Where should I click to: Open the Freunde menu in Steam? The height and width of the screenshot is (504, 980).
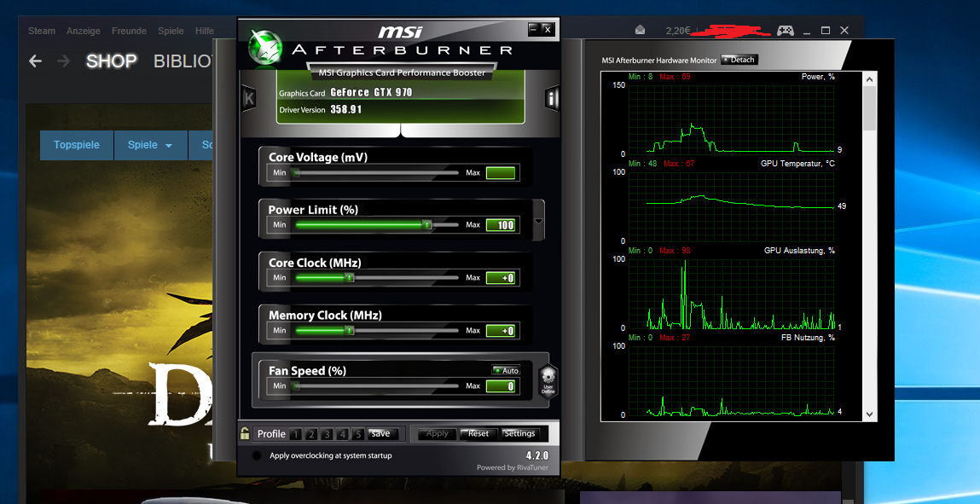[129, 31]
